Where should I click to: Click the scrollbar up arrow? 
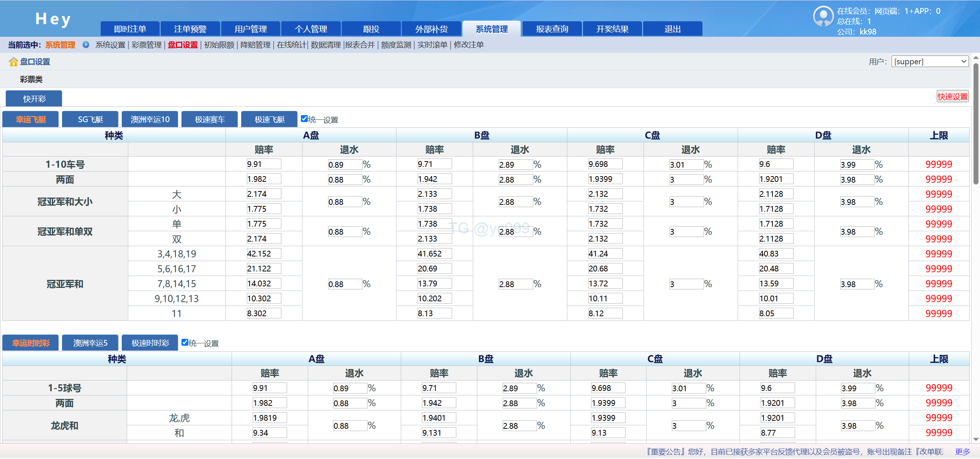click(976, 58)
